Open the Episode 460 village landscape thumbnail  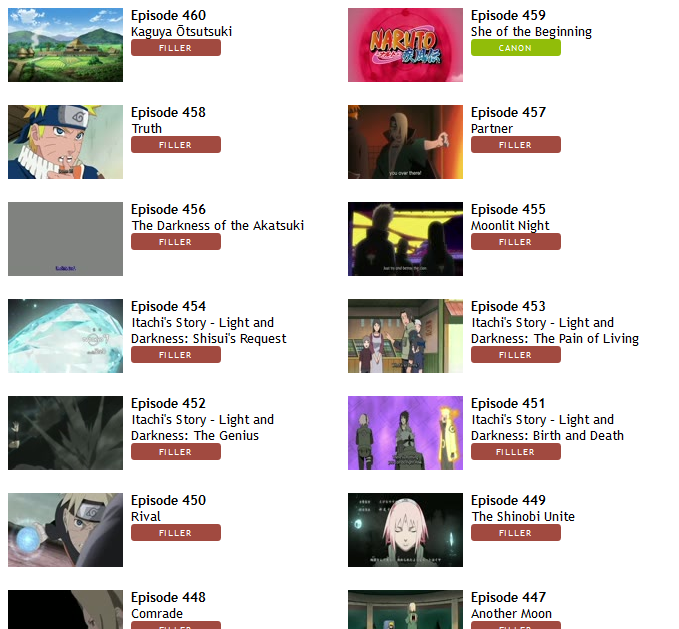pos(65,45)
